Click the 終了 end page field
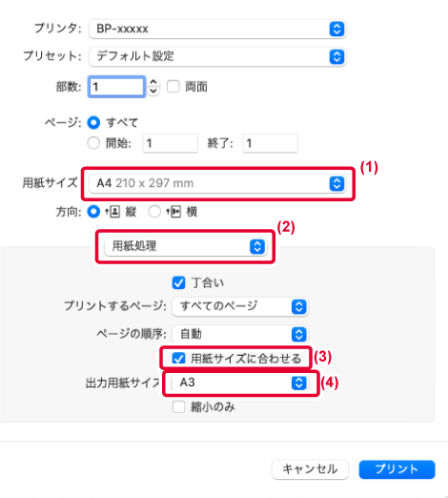 click(x=270, y=143)
